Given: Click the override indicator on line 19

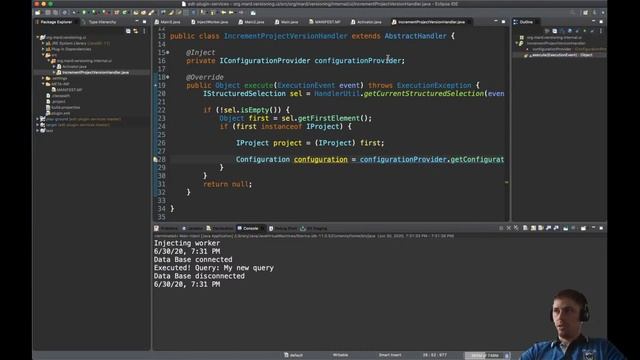Looking at the screenshot, I should click(155, 85).
